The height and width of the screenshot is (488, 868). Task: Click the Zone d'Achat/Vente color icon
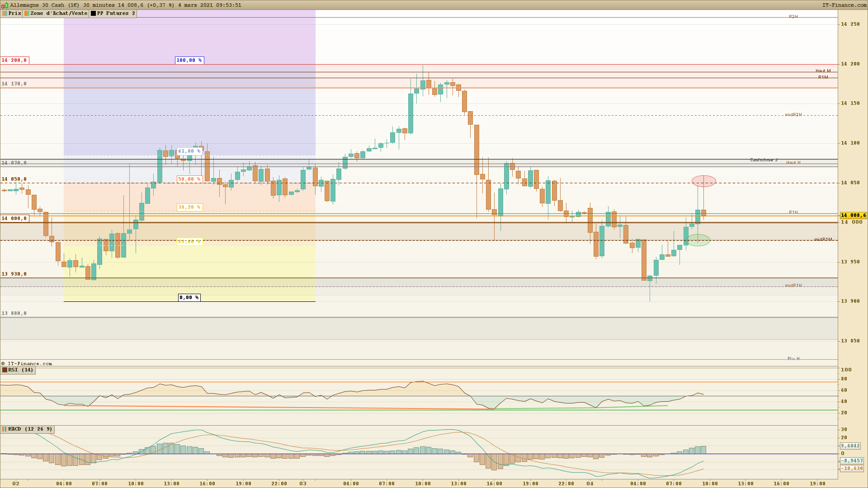(x=27, y=14)
